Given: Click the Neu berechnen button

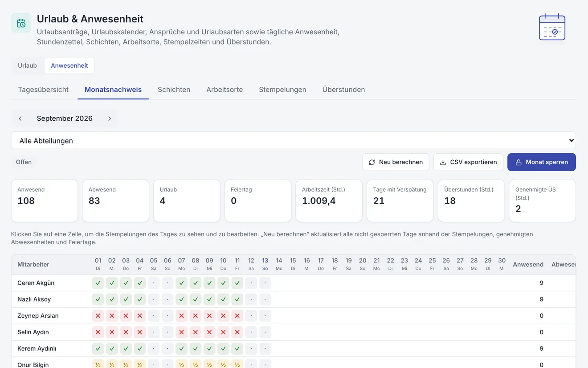Looking at the screenshot, I should point(396,162).
